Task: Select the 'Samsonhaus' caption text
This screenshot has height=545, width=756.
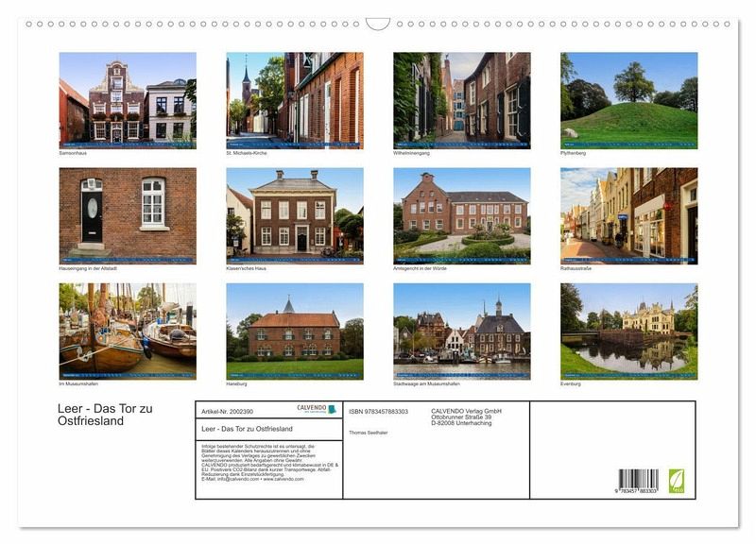Action: (x=73, y=153)
